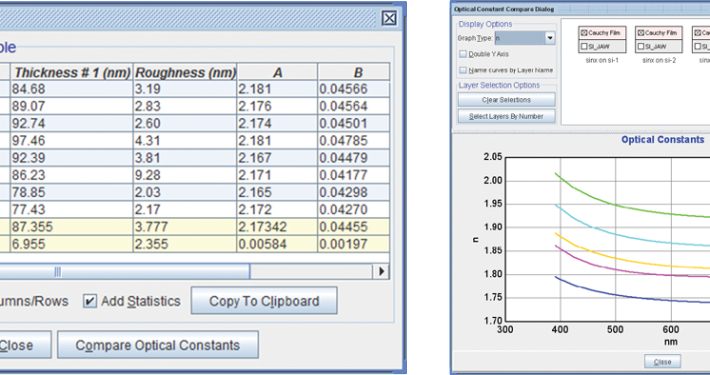The height and width of the screenshot is (375, 710).
Task: Close the Optical Constant Compare dialog
Action: [662, 361]
